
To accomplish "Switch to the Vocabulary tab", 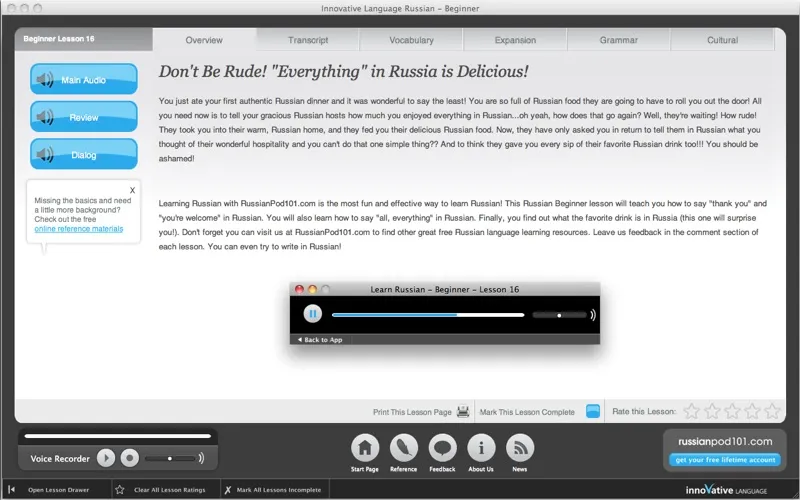I will tap(411, 40).
